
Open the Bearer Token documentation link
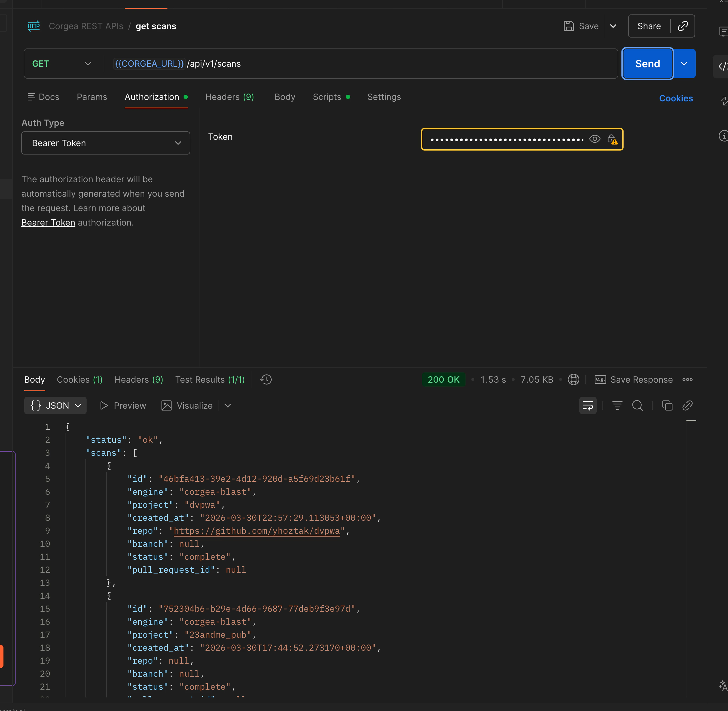pos(48,222)
